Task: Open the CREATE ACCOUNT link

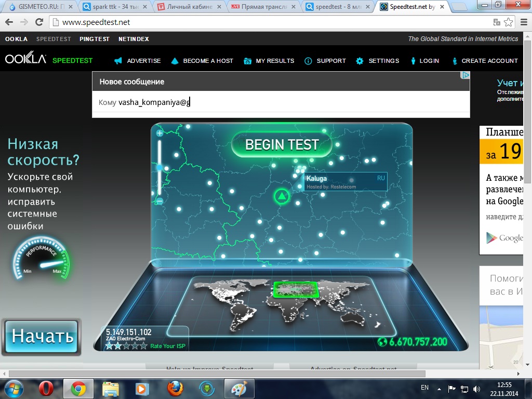Action: pyautogui.click(x=489, y=61)
